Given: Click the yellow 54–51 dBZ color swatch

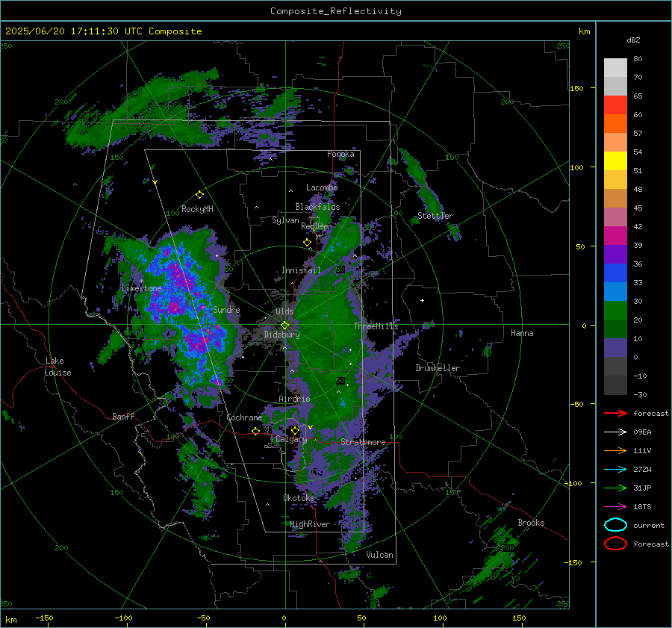Looking at the screenshot, I should point(615,161).
